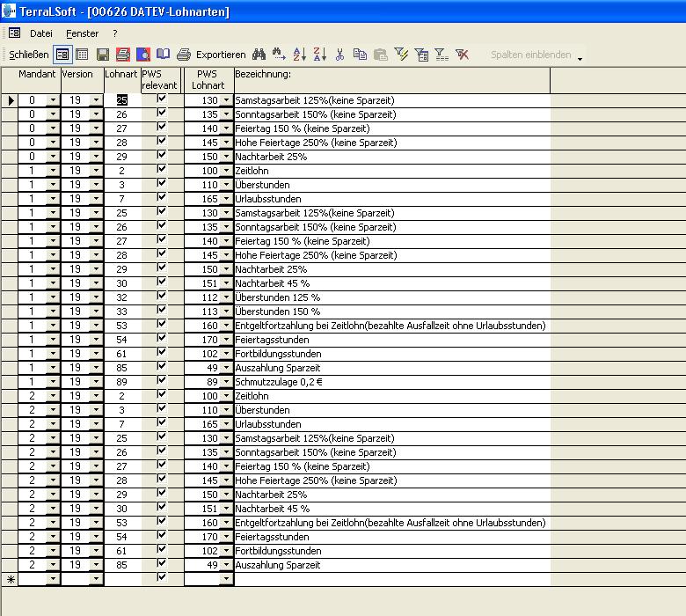Click the Exportieren button
Viewport: 686px width, 616px height.
click(221, 55)
